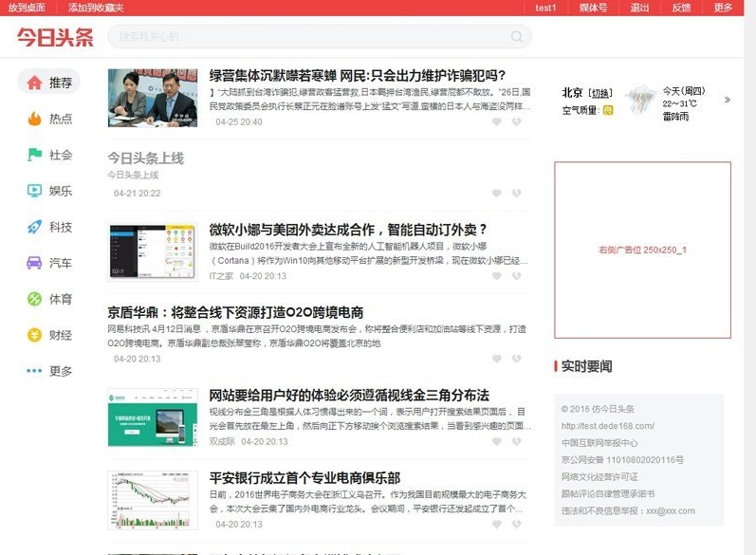Open 反馈 in top bar
756x555 pixels.
coord(681,8)
